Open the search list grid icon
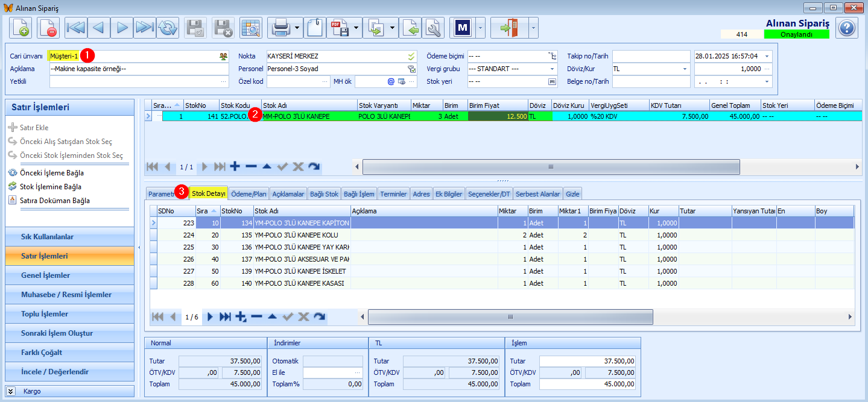This screenshot has width=868, height=402. pyautogui.click(x=250, y=28)
